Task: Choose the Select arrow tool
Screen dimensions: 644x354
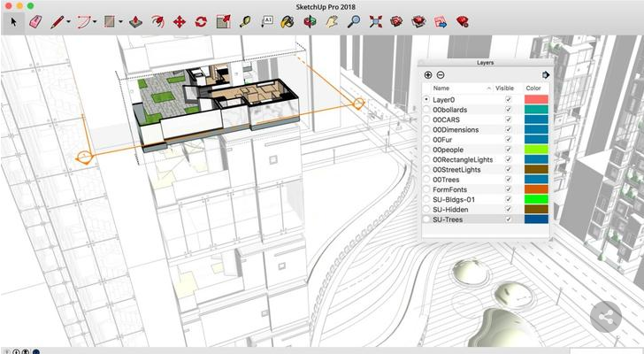Action: pyautogui.click(x=13, y=21)
